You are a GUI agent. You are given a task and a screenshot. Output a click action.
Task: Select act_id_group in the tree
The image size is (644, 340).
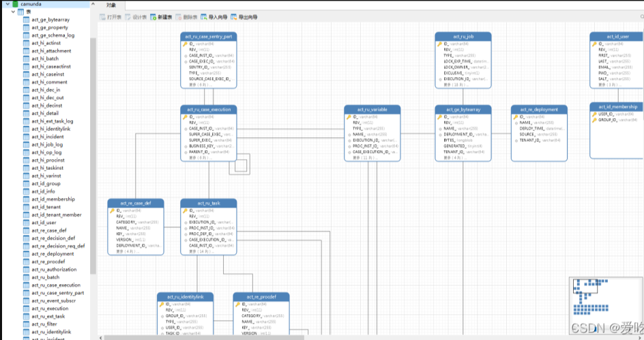46,184
